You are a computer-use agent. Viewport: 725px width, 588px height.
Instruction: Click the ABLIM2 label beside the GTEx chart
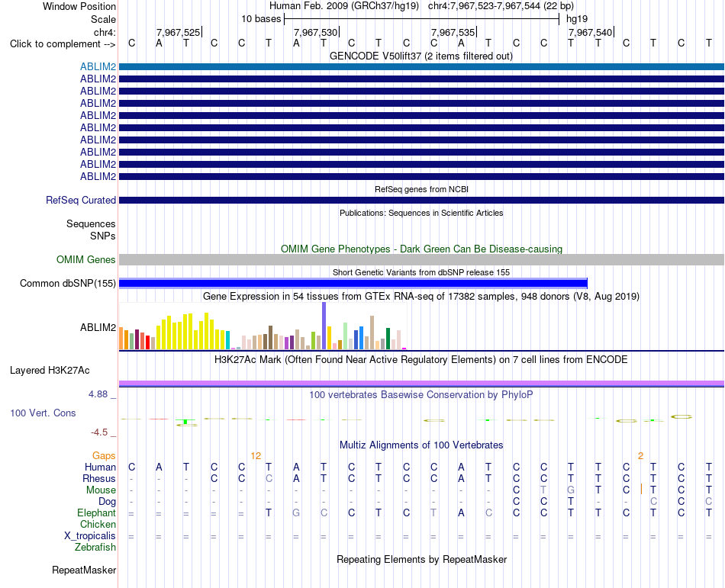tap(98, 327)
